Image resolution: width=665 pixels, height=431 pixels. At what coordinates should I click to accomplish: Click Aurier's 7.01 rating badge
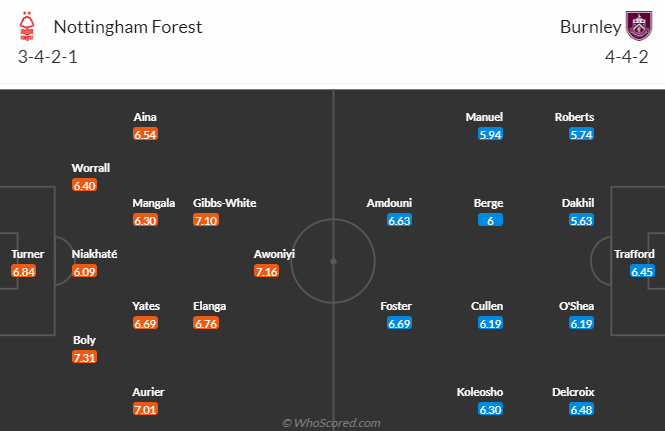146,409
